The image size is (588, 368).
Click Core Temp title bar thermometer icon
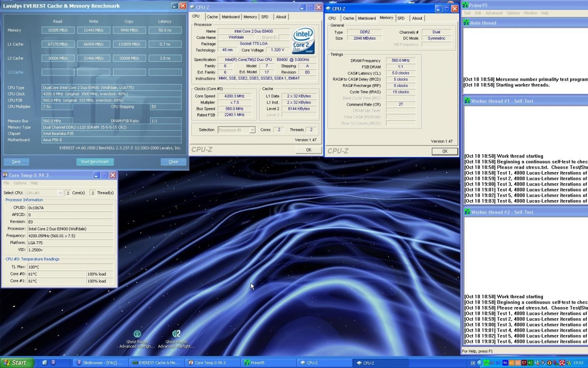(x=5, y=175)
